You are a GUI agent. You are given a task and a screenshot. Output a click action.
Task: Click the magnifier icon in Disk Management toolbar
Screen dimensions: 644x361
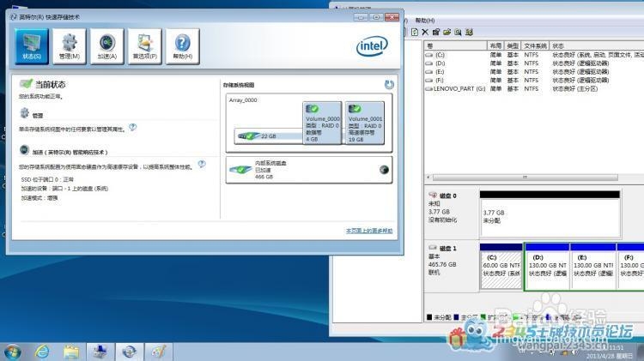(458, 32)
